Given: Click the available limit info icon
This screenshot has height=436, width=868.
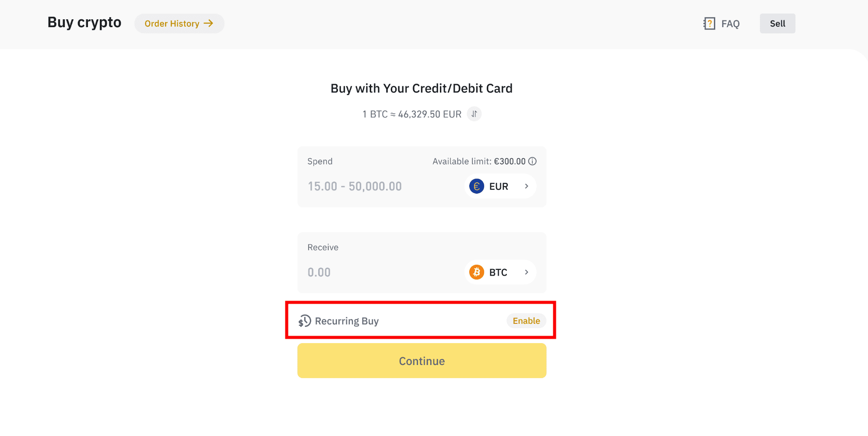Looking at the screenshot, I should [x=532, y=161].
